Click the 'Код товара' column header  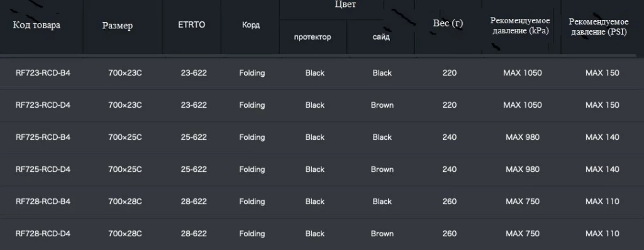[x=36, y=25]
